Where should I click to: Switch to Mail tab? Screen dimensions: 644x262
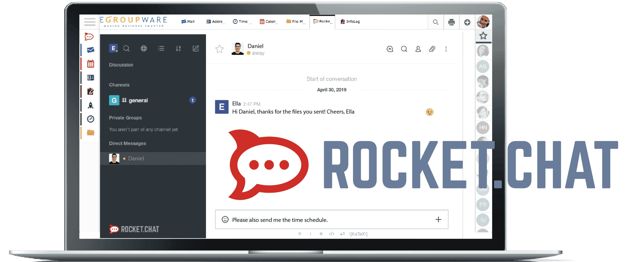[188, 22]
